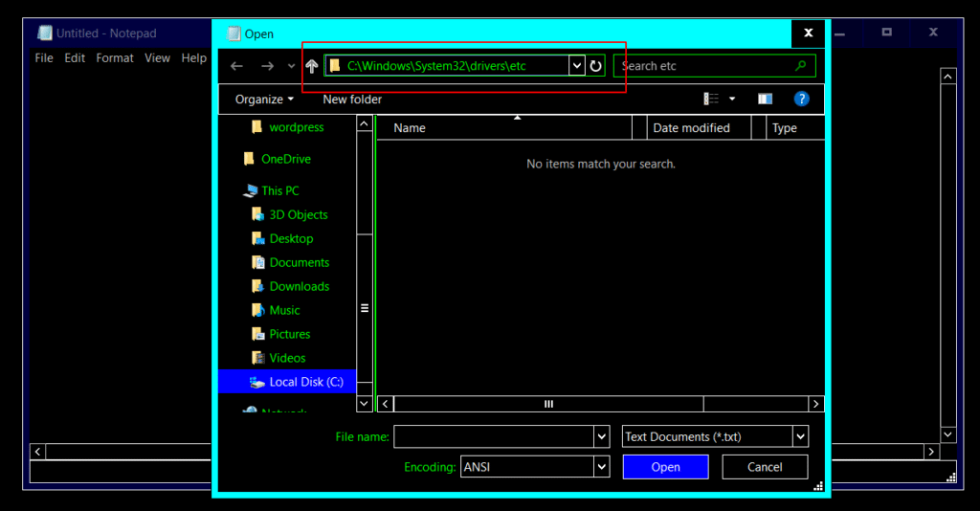Open Help with the blue question icon

(x=801, y=99)
